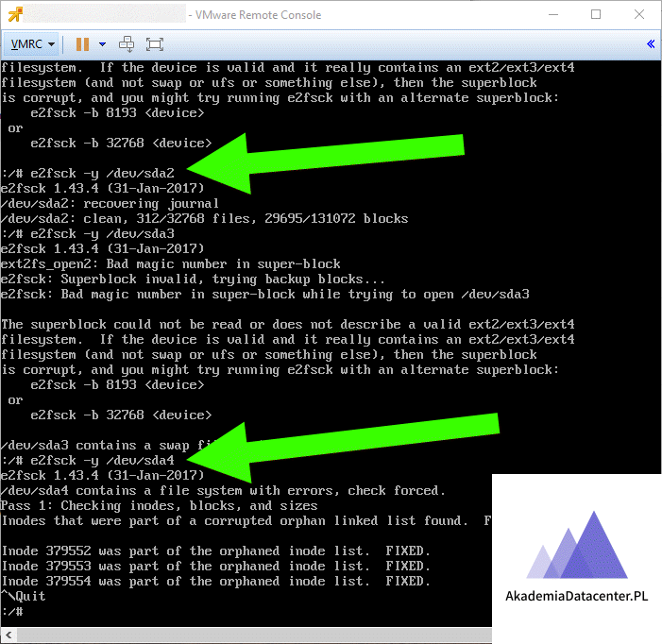Viewport: 662px width, 644px height.
Task: Click the '^\Quit' line in terminal
Action: pos(25,597)
